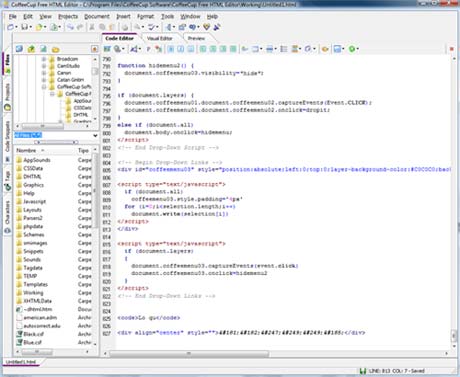Click the yellow folder icon in files panel
The width and height of the screenshot is (460, 377).
click(x=55, y=49)
